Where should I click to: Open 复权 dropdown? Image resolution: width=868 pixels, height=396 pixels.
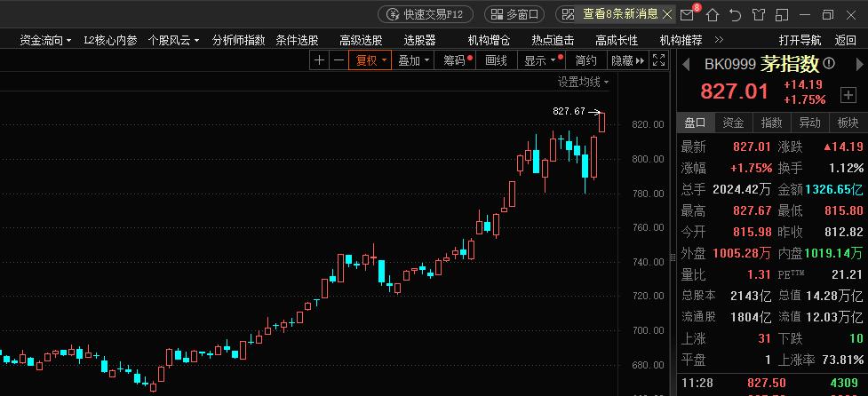[370, 61]
